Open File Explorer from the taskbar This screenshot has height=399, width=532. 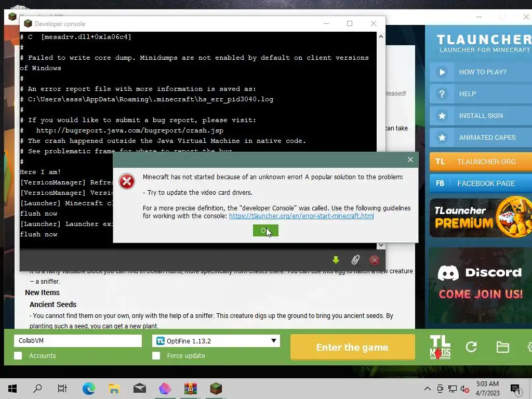(x=114, y=389)
